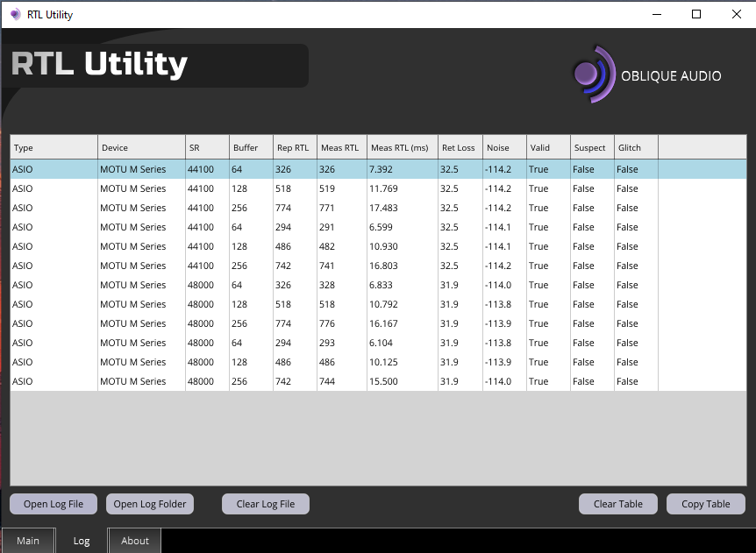
Task: Click the Clear Table button
Action: (x=618, y=504)
